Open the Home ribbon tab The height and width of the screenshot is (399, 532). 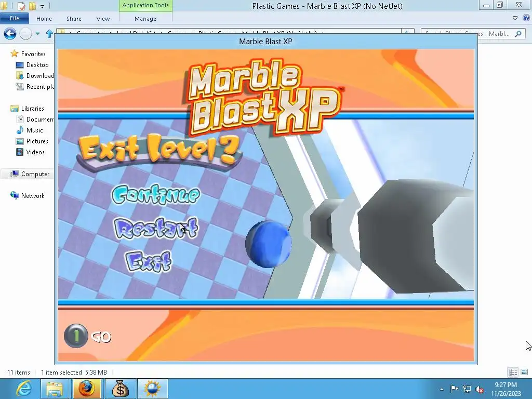tap(44, 19)
